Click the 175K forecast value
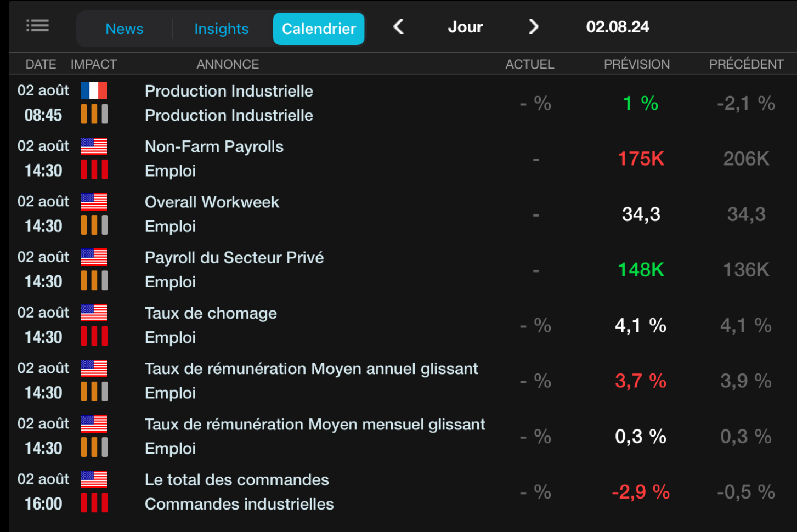The image size is (797, 532). pos(641,159)
